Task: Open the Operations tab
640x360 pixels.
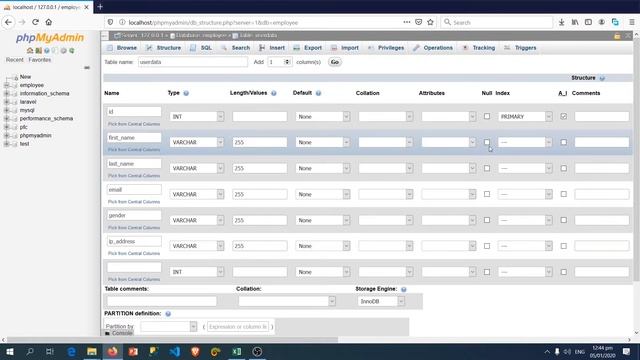Action: (x=433, y=48)
